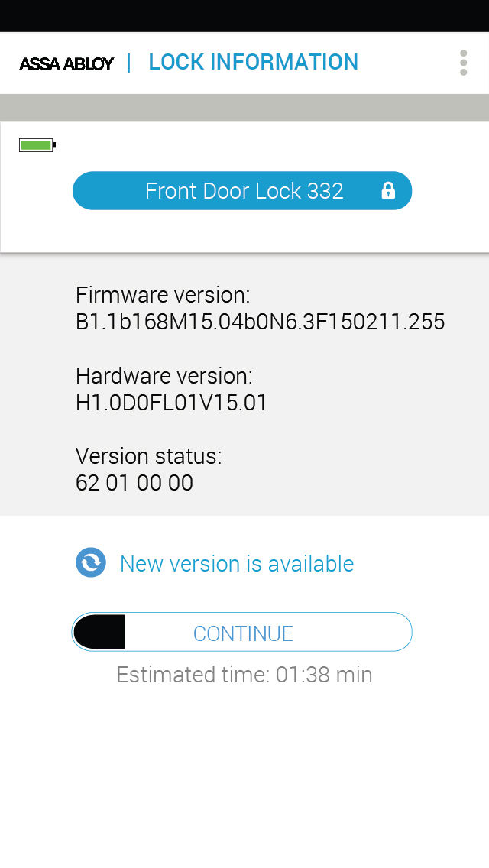The height and width of the screenshot is (868, 489).
Task: Tap the gray separator bar under header
Action: (x=244, y=108)
